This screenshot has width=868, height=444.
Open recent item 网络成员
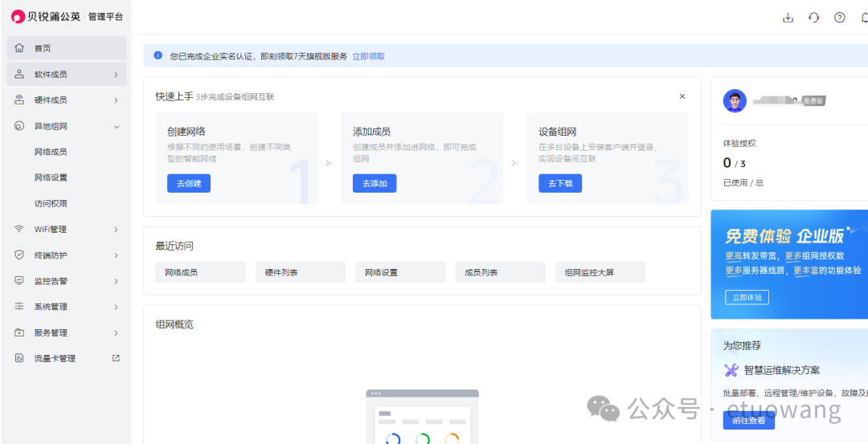[x=201, y=272]
